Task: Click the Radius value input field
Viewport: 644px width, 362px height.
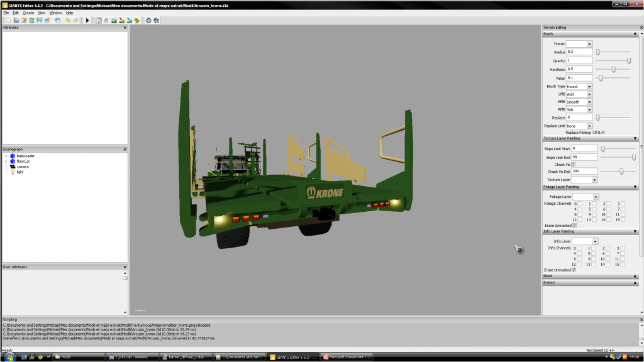Action: (579, 52)
